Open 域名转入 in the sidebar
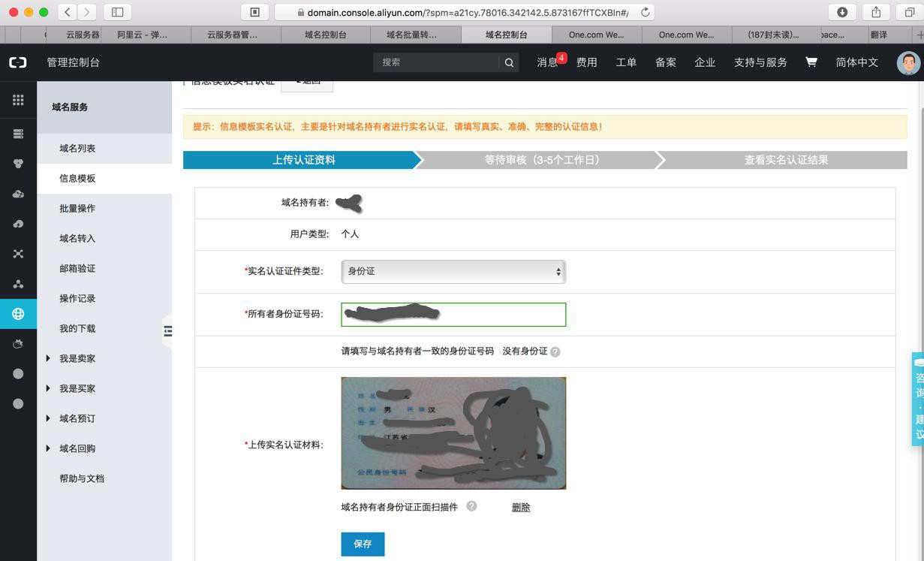The width and height of the screenshot is (924, 561). 104,238
